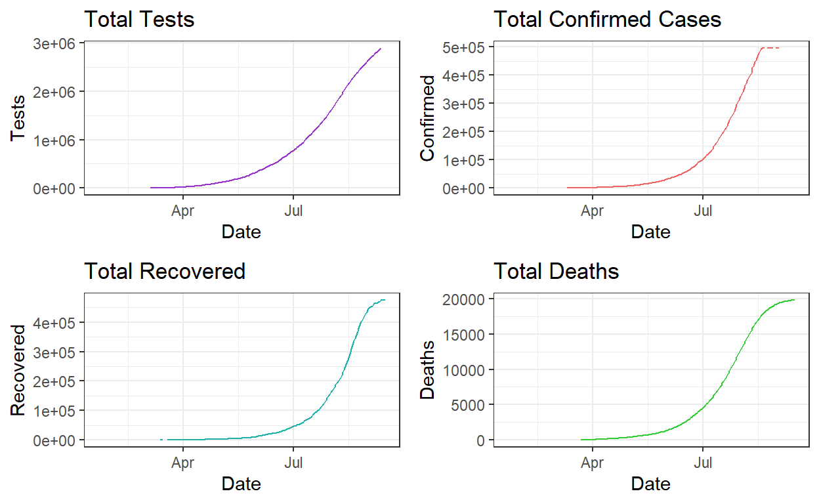Click the dashed red segment ending Confirmed curve
This screenshot has width=819, height=504.
click(770, 48)
